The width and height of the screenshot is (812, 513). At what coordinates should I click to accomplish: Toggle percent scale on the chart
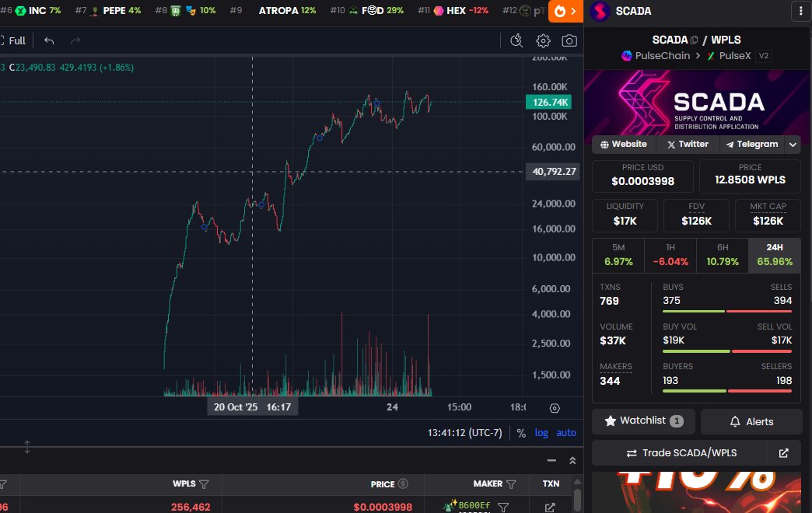click(x=521, y=433)
